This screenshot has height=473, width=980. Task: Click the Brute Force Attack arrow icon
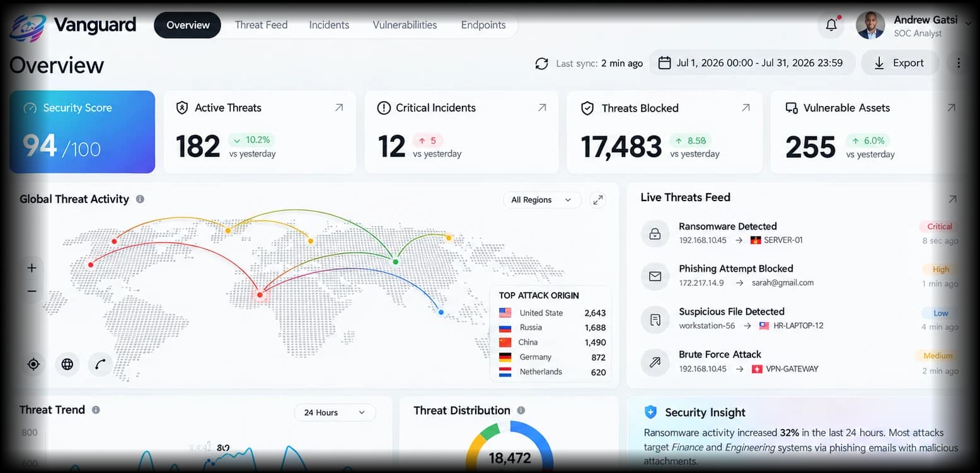(x=655, y=362)
